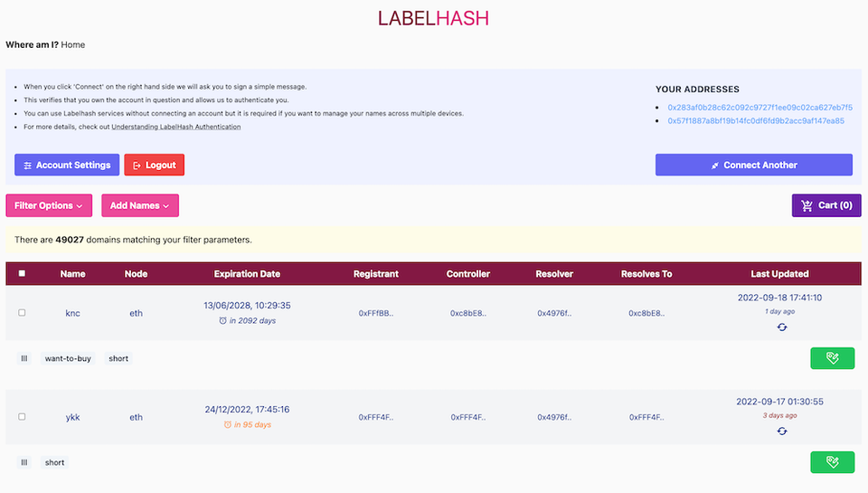Viewport: 868px width, 493px height.
Task: Click last updated 2022-09-18 17:41:10
Action: point(779,298)
